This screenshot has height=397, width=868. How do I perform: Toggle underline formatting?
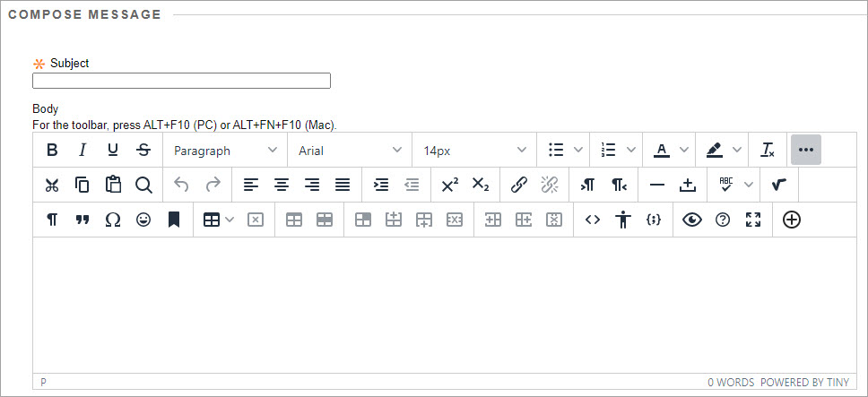coord(112,151)
